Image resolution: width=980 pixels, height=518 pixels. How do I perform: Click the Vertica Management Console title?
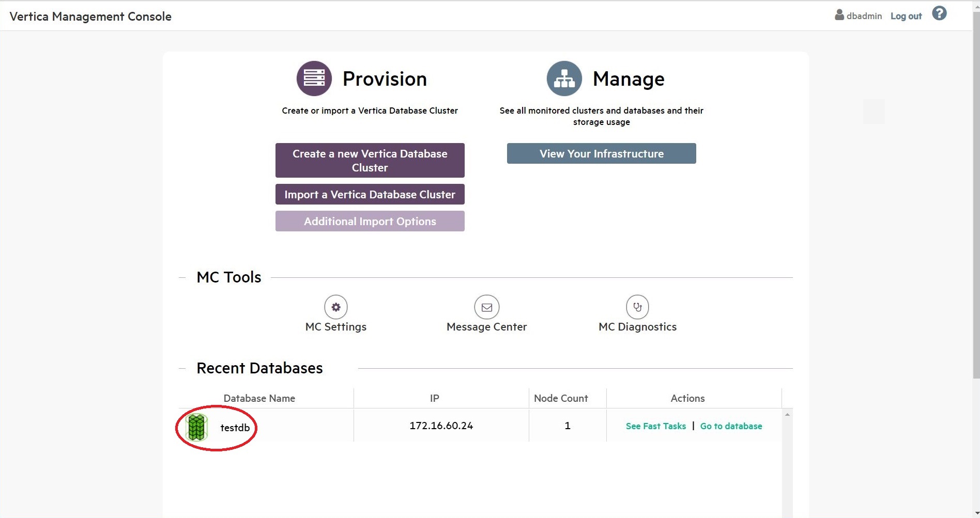(x=90, y=17)
